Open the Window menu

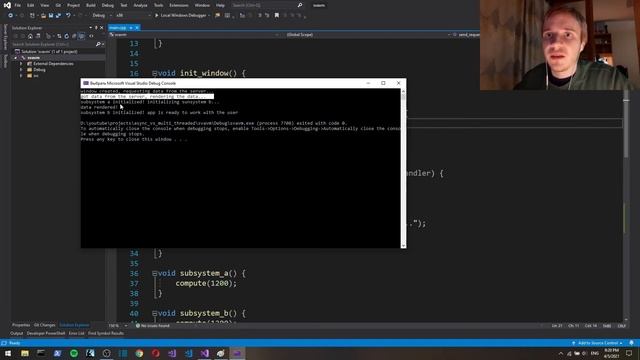click(x=202, y=5)
